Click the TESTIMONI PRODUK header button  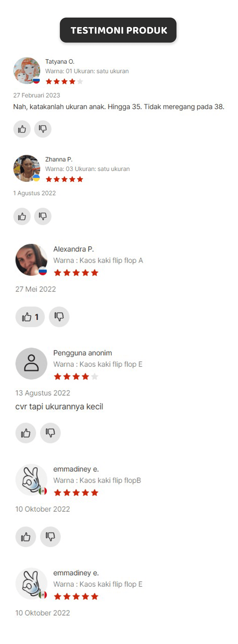pyautogui.click(x=118, y=30)
